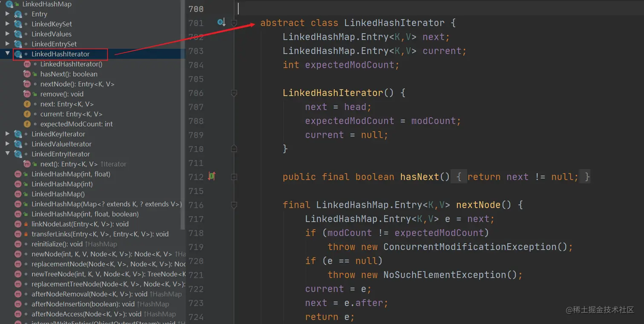Click the method icon beside reinitialize()
The image size is (644, 324).
click(18, 244)
